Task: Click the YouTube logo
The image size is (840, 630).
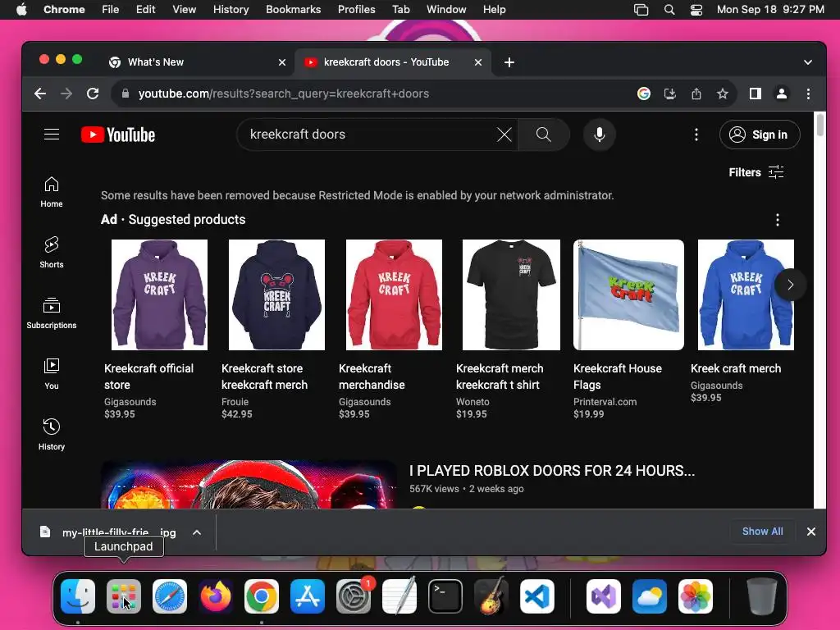Action: [x=118, y=135]
